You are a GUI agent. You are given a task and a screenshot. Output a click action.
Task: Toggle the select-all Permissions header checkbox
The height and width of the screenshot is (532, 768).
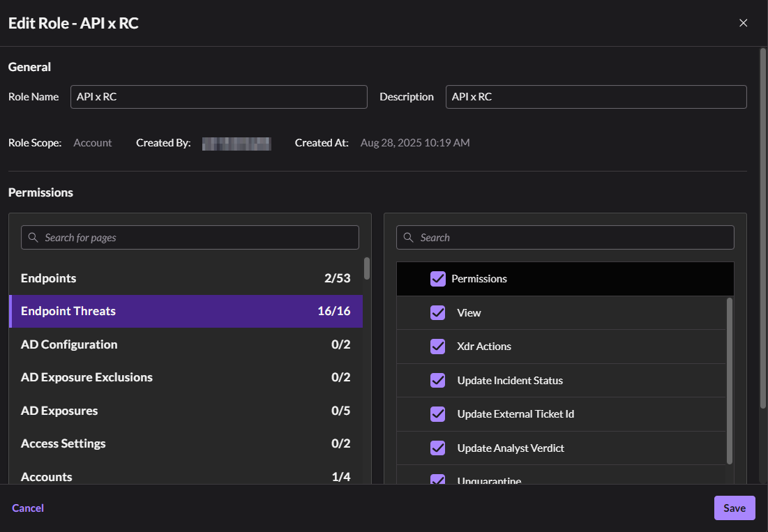tap(438, 279)
